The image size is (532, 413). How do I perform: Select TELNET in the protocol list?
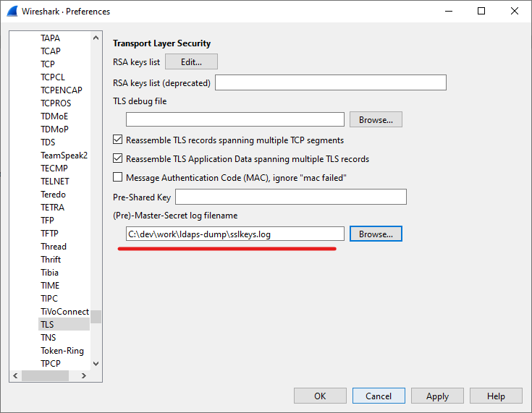point(55,182)
